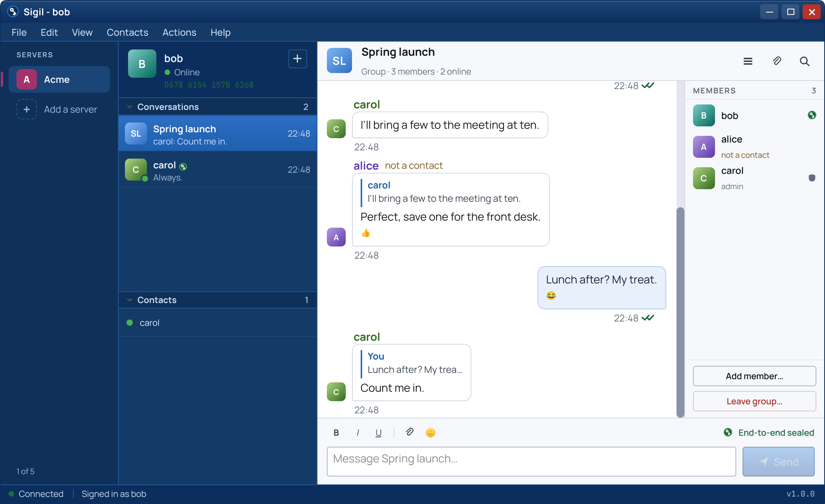Click the Leave group... button
Screen dimensions: 825x504
754,401
